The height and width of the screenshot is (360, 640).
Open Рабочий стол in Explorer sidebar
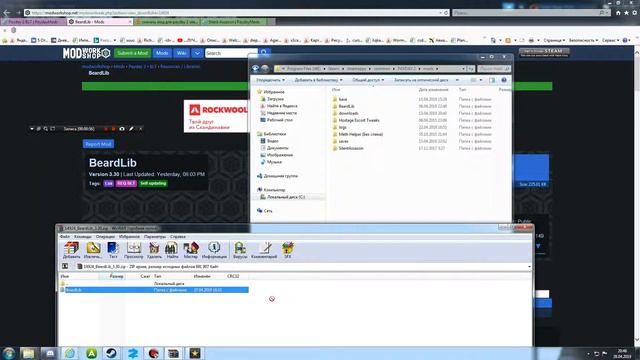pos(280,120)
